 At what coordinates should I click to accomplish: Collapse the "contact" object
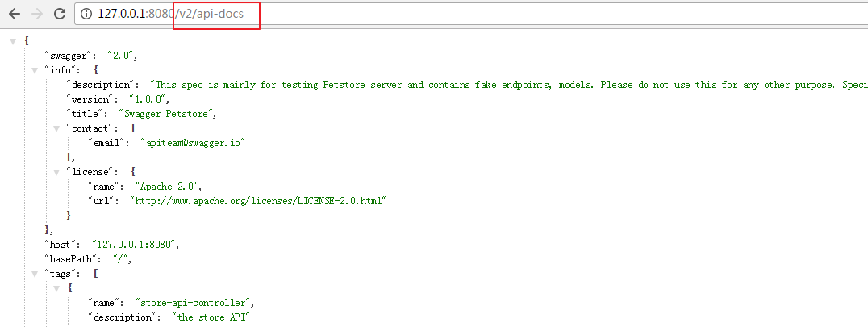tap(56, 128)
